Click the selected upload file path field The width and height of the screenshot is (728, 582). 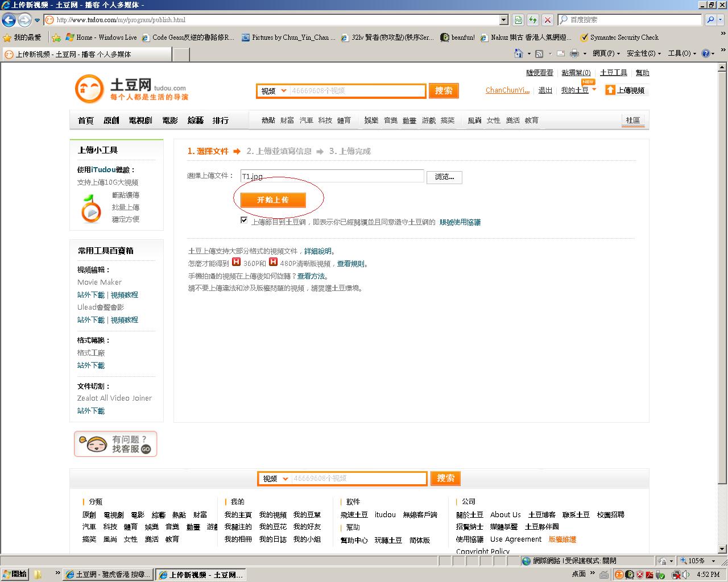[332, 176]
